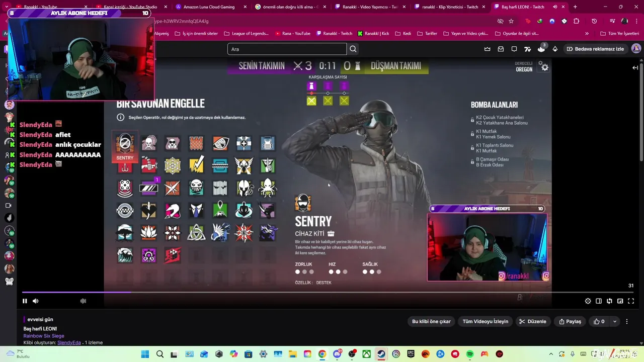
Task: Open Twitch Prime loot crown icon
Action: coord(487,49)
